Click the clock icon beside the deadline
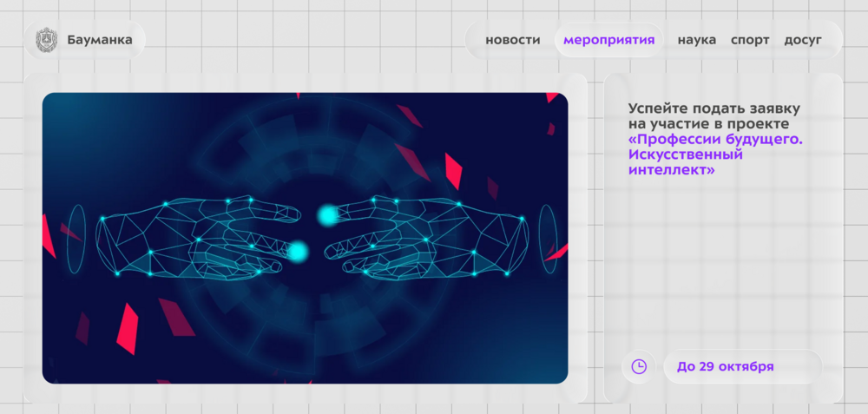 point(639,366)
